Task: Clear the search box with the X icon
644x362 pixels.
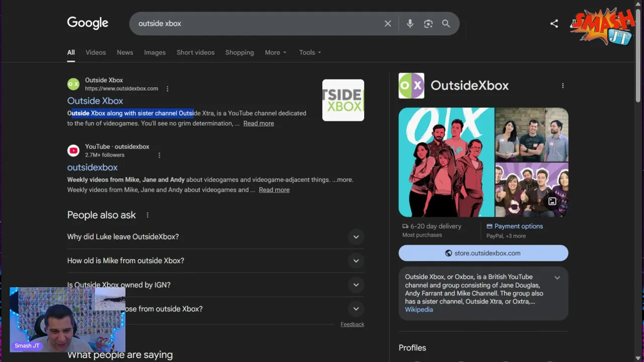Action: pyautogui.click(x=388, y=24)
